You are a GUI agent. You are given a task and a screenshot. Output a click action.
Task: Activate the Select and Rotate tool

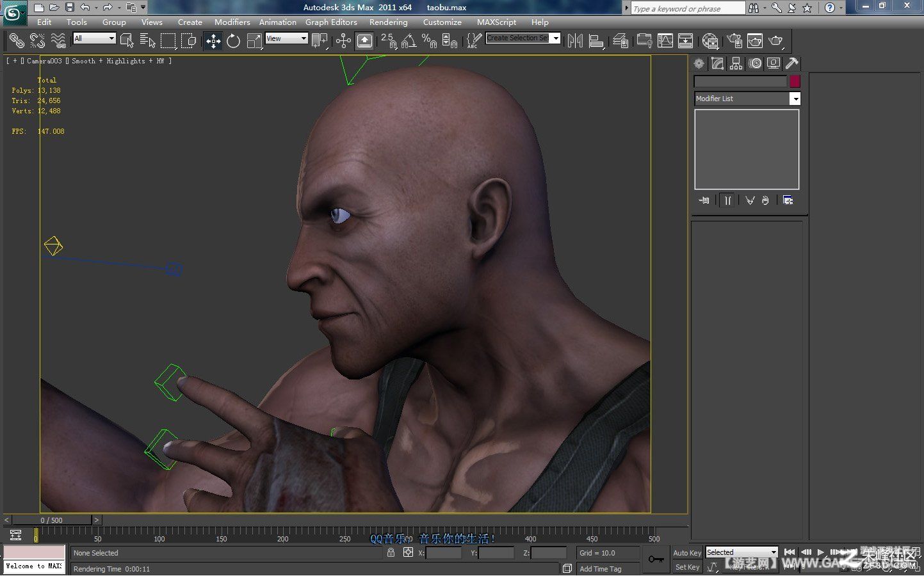234,41
